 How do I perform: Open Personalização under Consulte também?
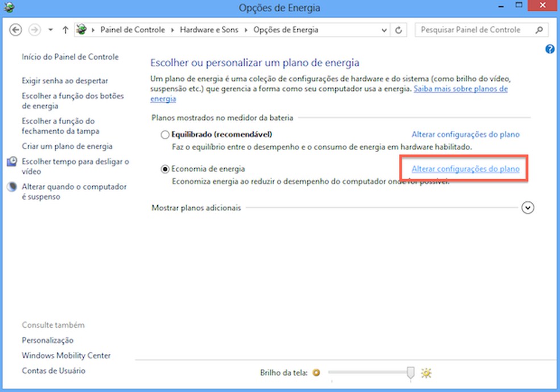(47, 340)
